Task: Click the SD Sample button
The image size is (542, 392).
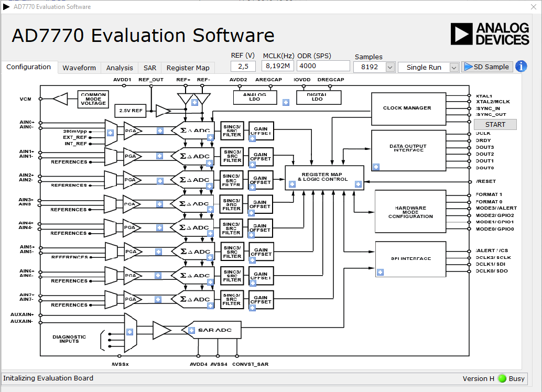Action: (487, 67)
